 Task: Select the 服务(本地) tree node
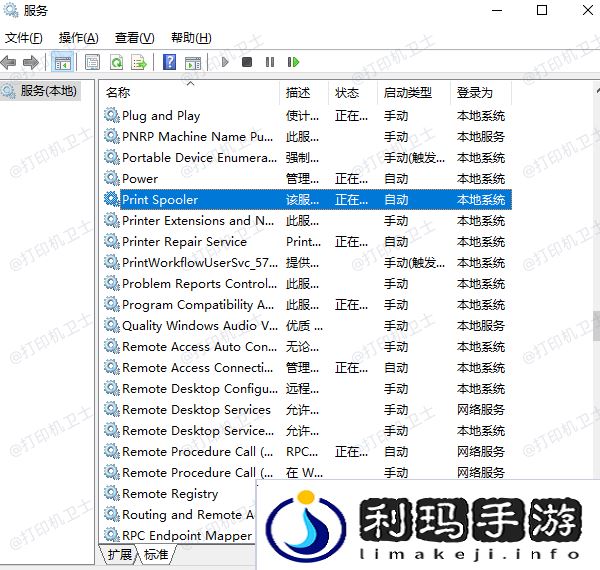(x=40, y=91)
